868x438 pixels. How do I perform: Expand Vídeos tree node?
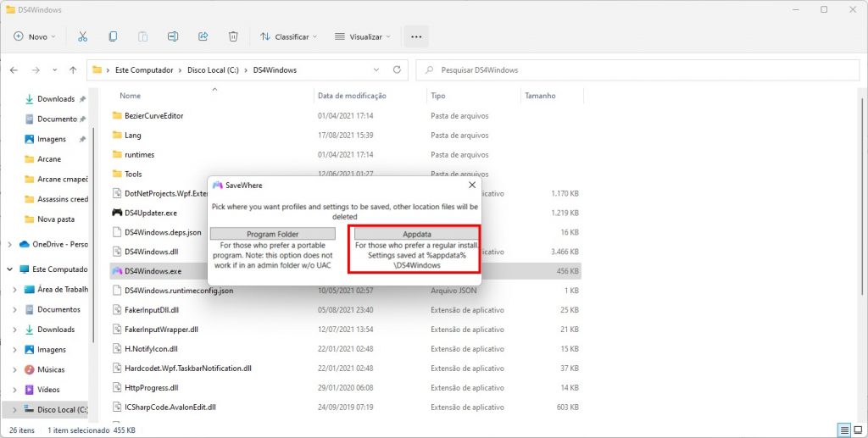click(15, 390)
